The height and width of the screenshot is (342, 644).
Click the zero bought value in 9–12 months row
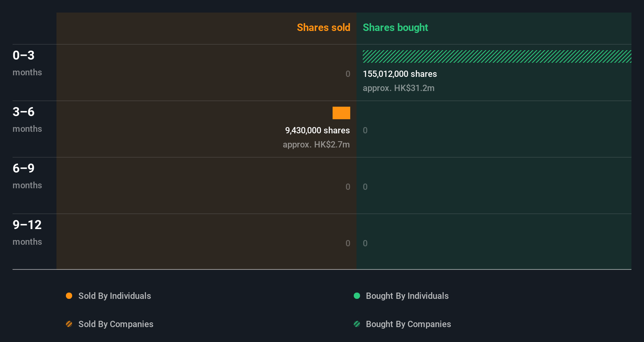tap(365, 243)
